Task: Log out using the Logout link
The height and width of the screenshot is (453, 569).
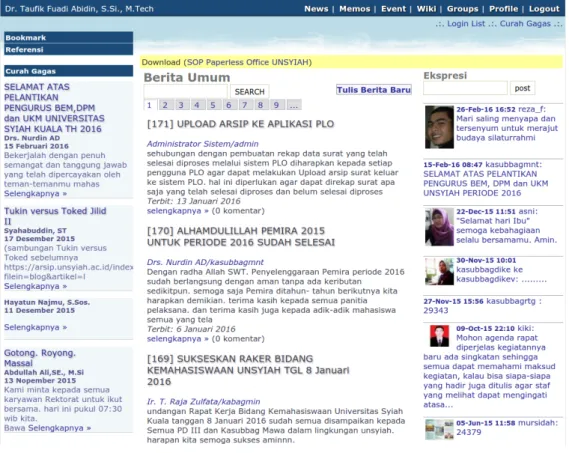Action: point(544,9)
